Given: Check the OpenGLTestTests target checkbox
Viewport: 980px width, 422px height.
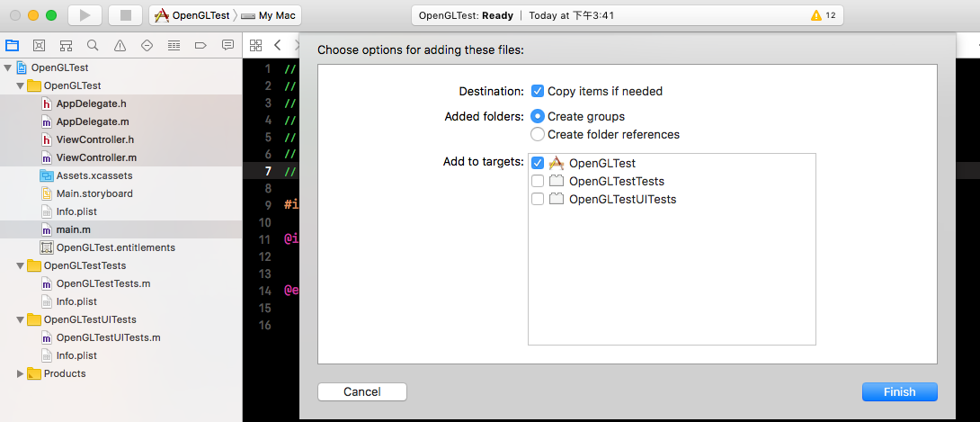Looking at the screenshot, I should tap(537, 181).
